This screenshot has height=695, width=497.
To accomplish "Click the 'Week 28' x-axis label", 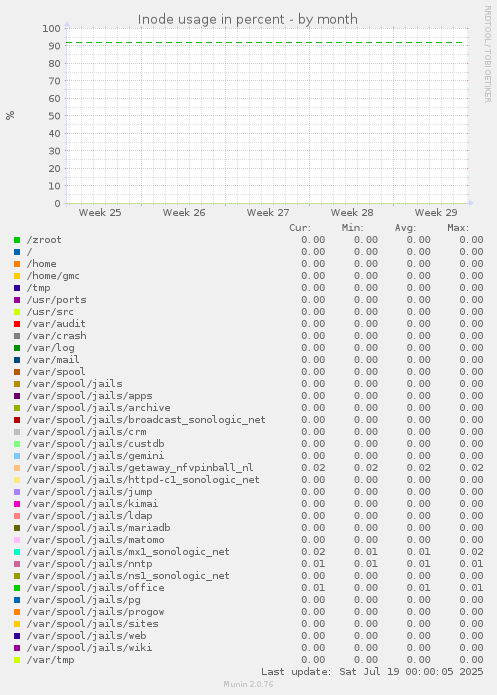I will coord(352,212).
